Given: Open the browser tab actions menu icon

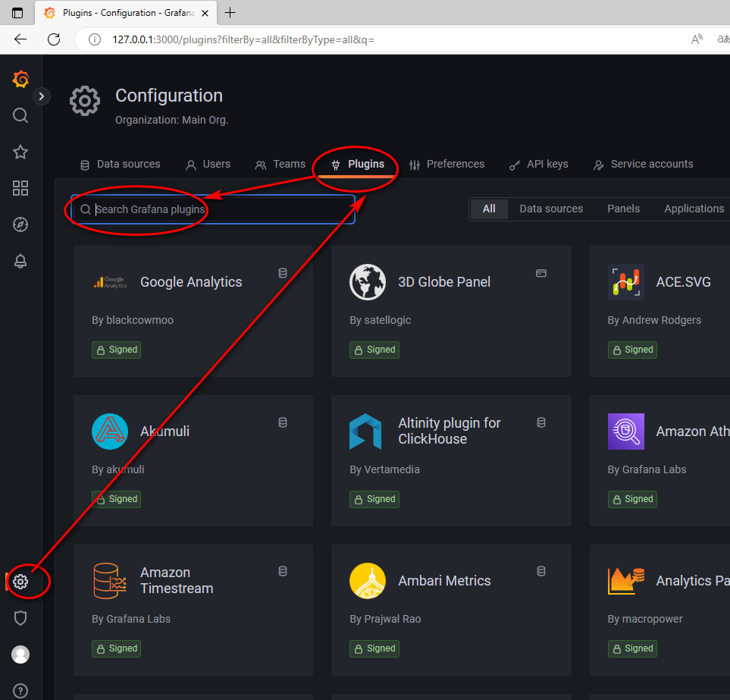Looking at the screenshot, I should click(x=17, y=13).
